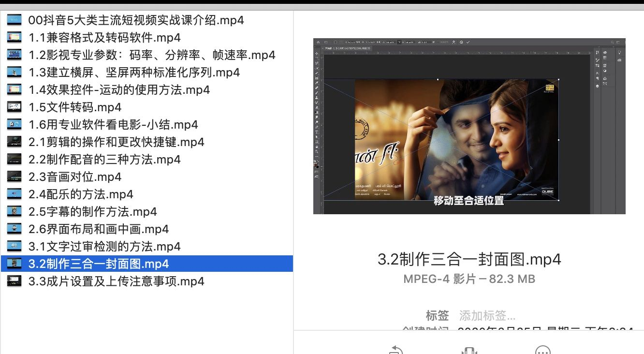Click the rotate left quick action icon
644x354 pixels.
(396, 350)
